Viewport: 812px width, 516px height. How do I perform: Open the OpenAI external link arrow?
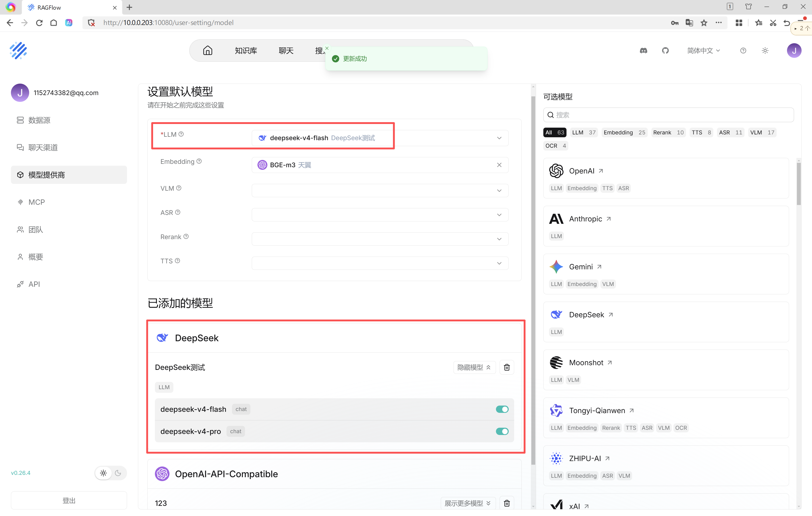(601, 171)
